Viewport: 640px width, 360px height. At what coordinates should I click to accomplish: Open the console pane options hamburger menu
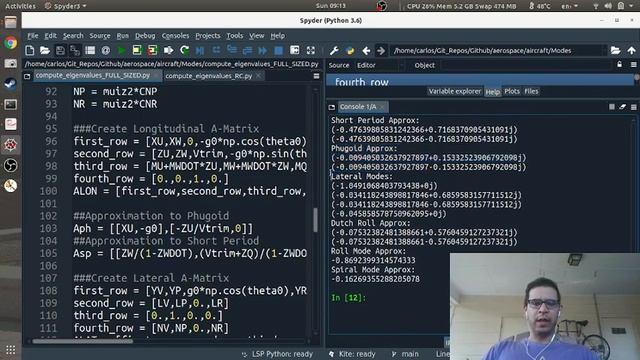(633, 107)
